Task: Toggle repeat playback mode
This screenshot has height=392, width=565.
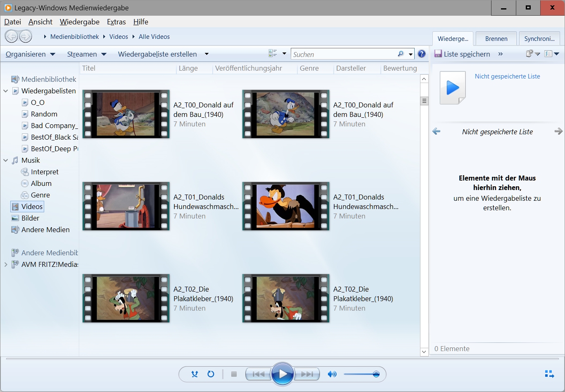Action: coord(211,374)
